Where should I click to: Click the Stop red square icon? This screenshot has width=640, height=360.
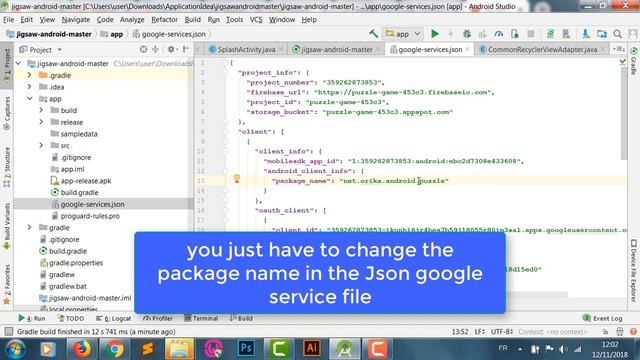(531, 34)
